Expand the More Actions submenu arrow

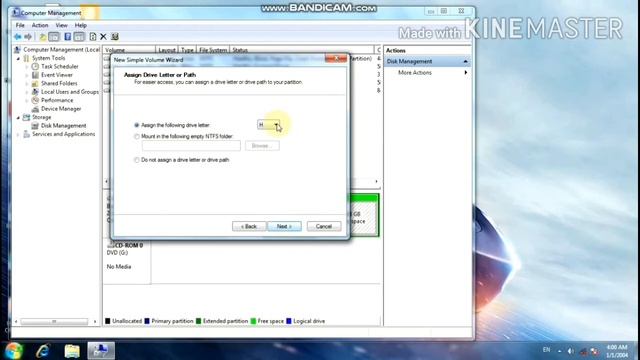[x=466, y=73]
